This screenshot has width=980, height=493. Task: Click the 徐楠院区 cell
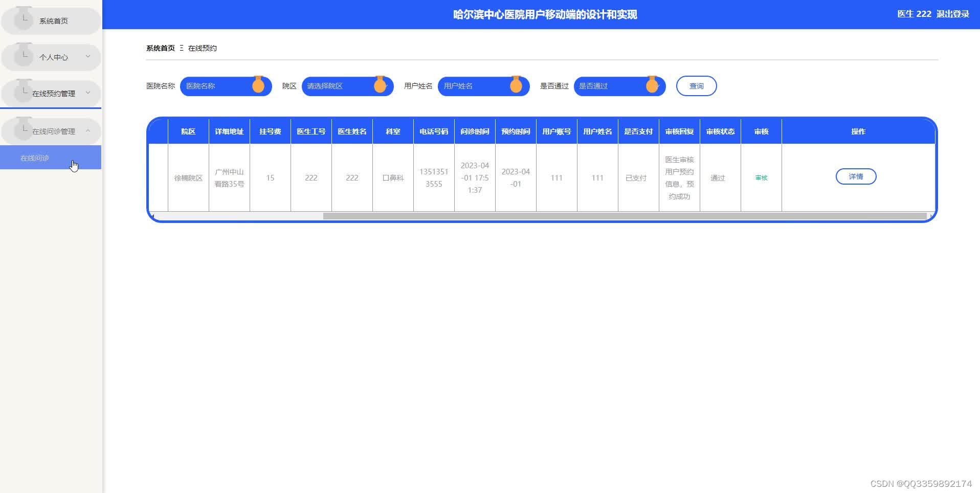(x=188, y=178)
